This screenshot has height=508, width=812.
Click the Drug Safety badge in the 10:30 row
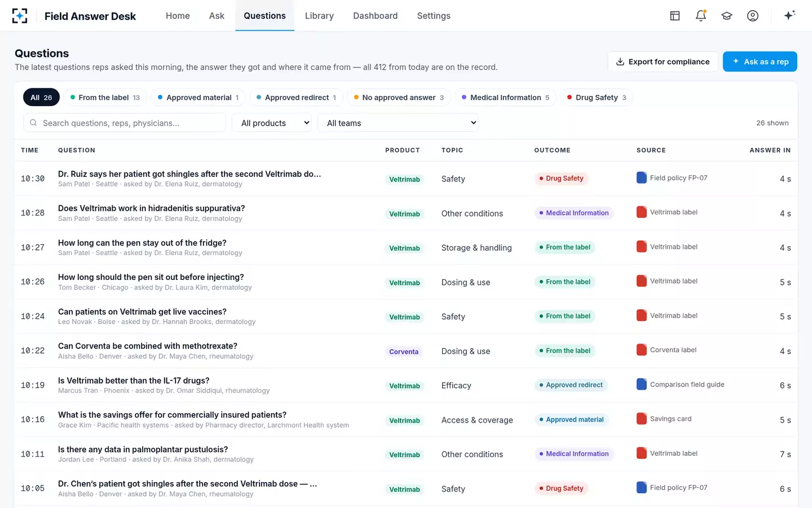[561, 178]
